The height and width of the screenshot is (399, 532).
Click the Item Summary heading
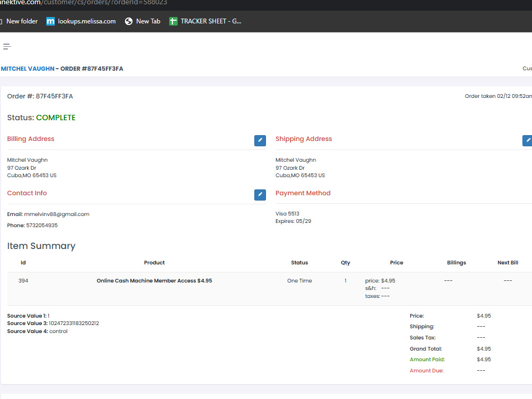41,246
